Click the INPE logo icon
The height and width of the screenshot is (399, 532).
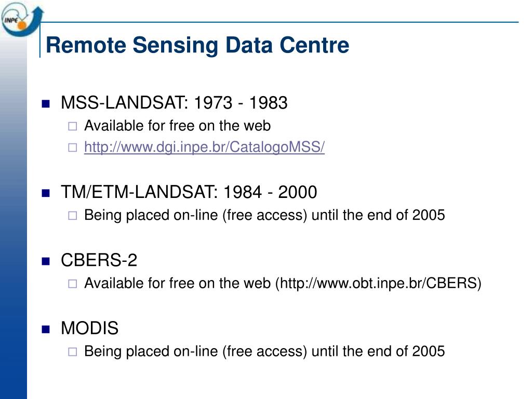coord(21,20)
